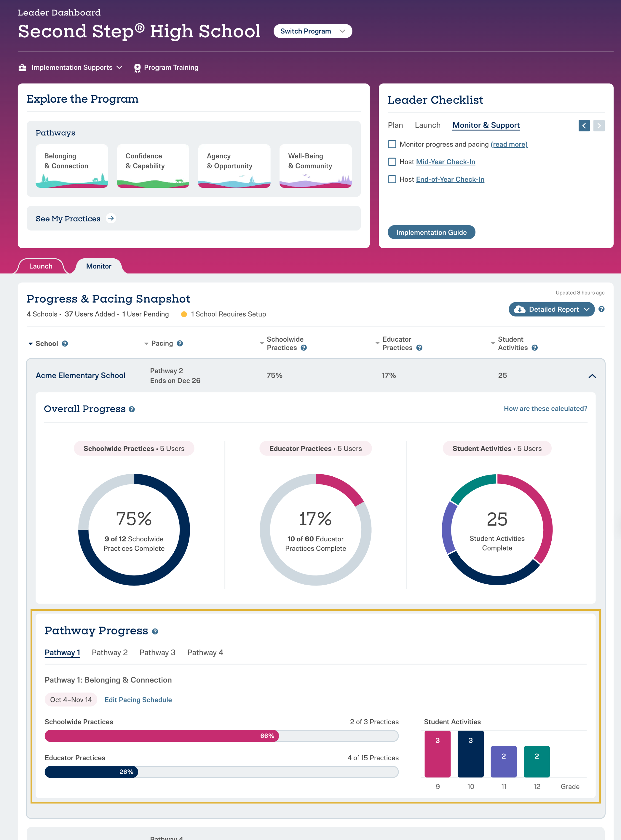Expand Implementation Supports menu
This screenshot has height=840, width=621.
pos(77,67)
